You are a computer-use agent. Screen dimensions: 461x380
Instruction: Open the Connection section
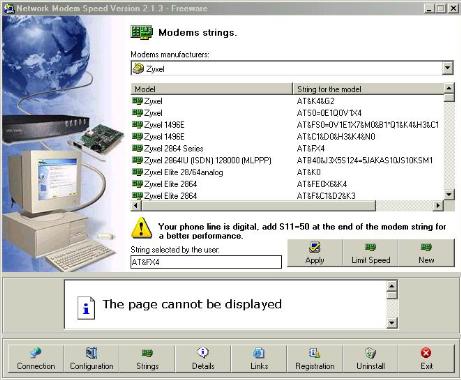tap(36, 359)
